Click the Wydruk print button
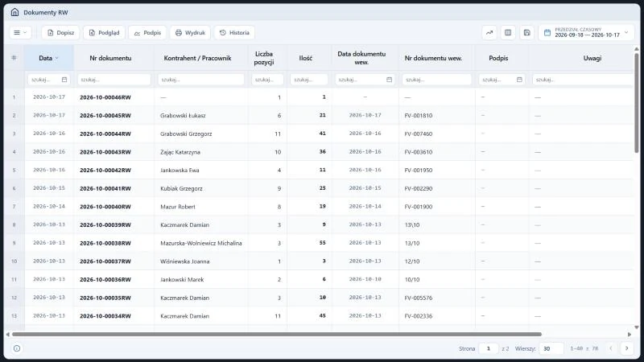Image resolution: width=644 pixels, height=362 pixels. [190, 32]
